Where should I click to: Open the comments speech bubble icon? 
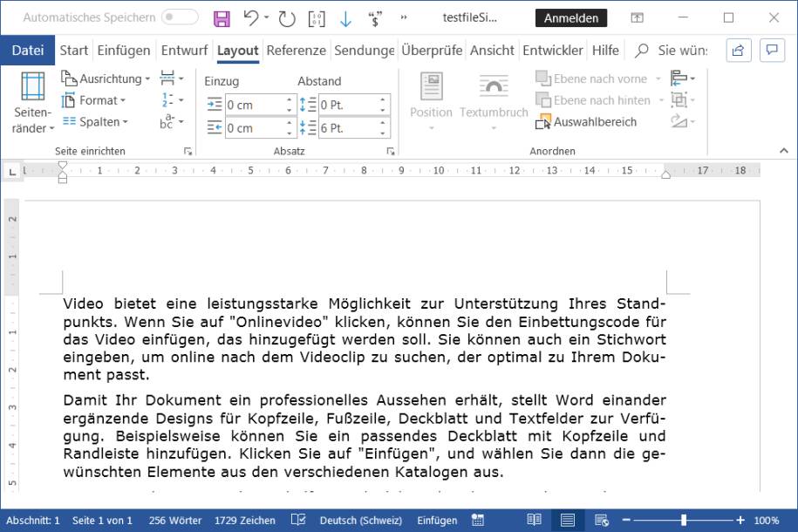[772, 51]
